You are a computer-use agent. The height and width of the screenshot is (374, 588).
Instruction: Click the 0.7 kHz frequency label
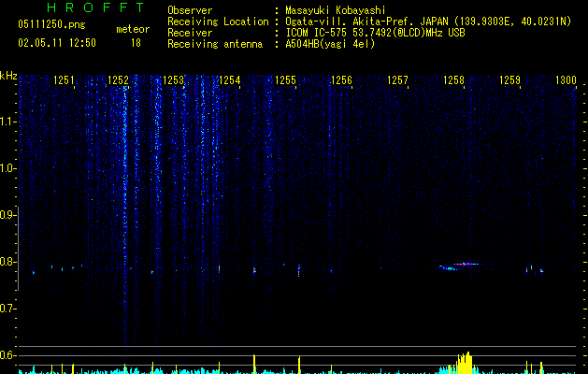7,309
